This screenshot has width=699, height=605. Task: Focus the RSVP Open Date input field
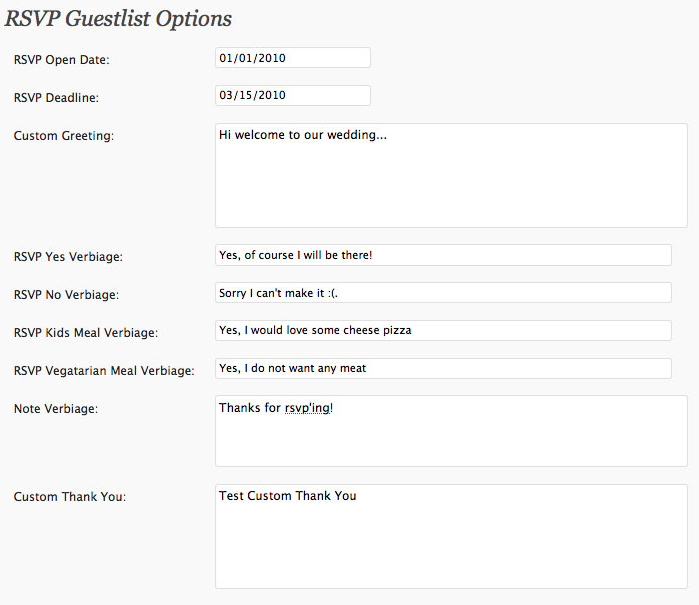(x=292, y=58)
